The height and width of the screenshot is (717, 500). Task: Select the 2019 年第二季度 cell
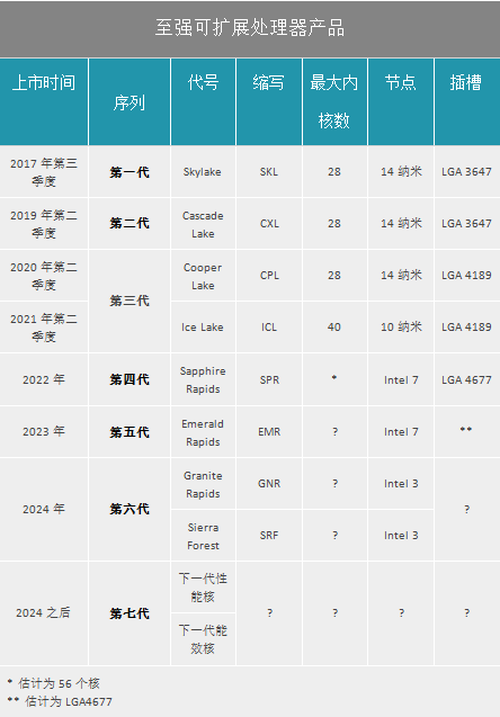[x=44, y=224]
